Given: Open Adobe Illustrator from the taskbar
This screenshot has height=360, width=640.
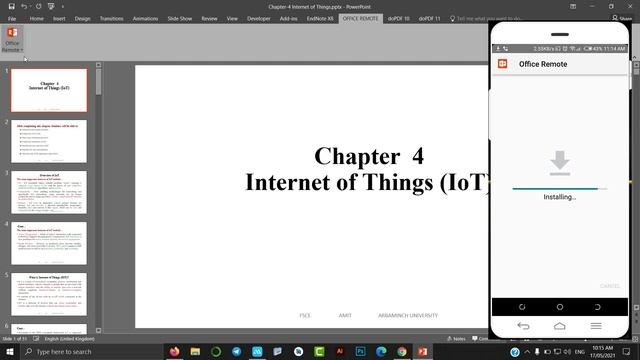Looking at the screenshot, I should (340, 351).
